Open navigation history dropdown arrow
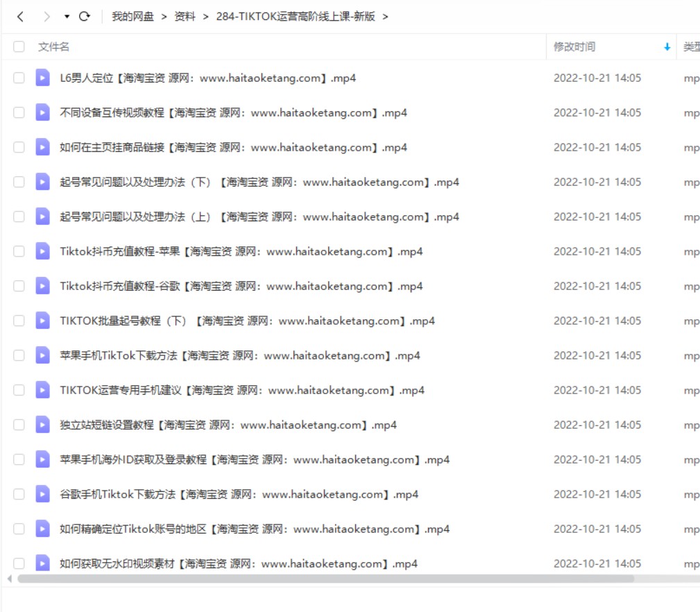Viewport: 700px width, 612px height. pos(67,17)
